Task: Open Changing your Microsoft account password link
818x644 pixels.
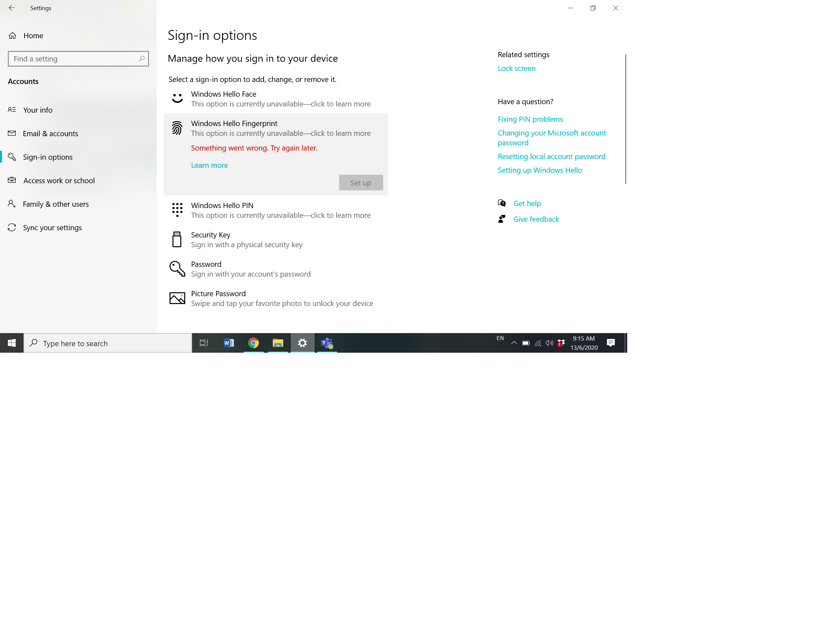Action: 552,138
